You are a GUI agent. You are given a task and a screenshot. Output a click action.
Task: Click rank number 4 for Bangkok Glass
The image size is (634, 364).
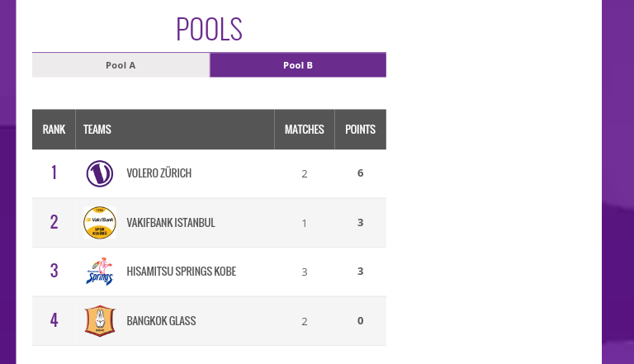click(54, 321)
